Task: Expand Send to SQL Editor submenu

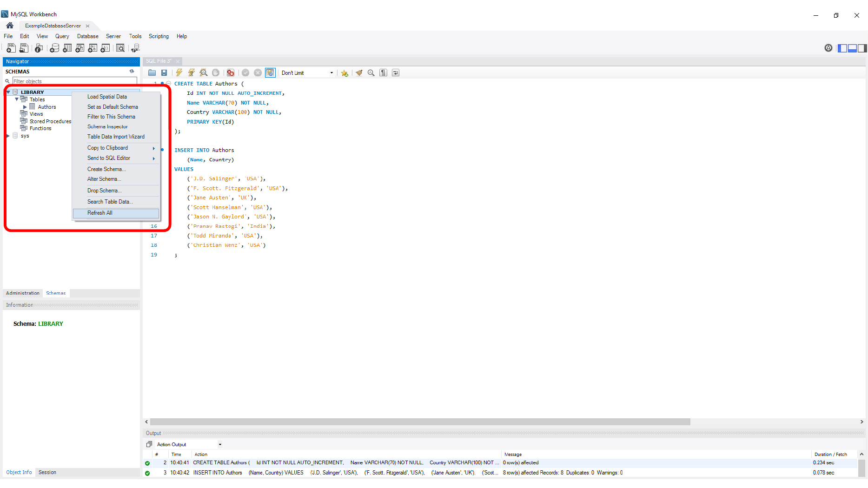Action: [116, 158]
